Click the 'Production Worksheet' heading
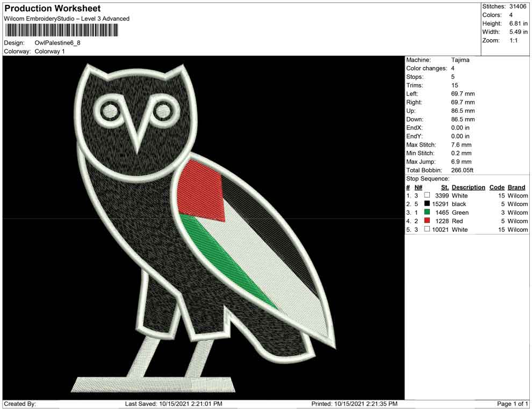 tap(53, 9)
